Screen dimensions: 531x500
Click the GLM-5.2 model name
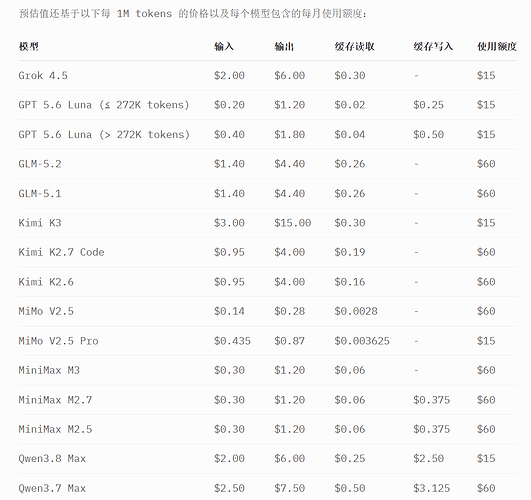pyautogui.click(x=40, y=164)
